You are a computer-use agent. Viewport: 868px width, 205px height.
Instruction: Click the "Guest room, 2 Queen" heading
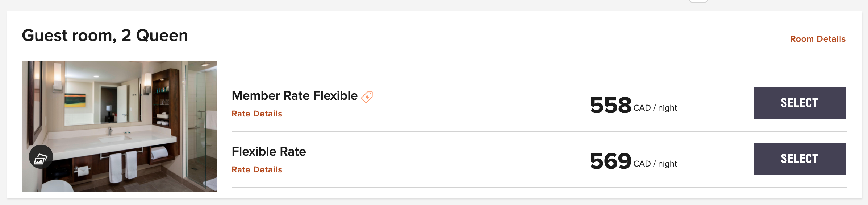[x=105, y=36]
